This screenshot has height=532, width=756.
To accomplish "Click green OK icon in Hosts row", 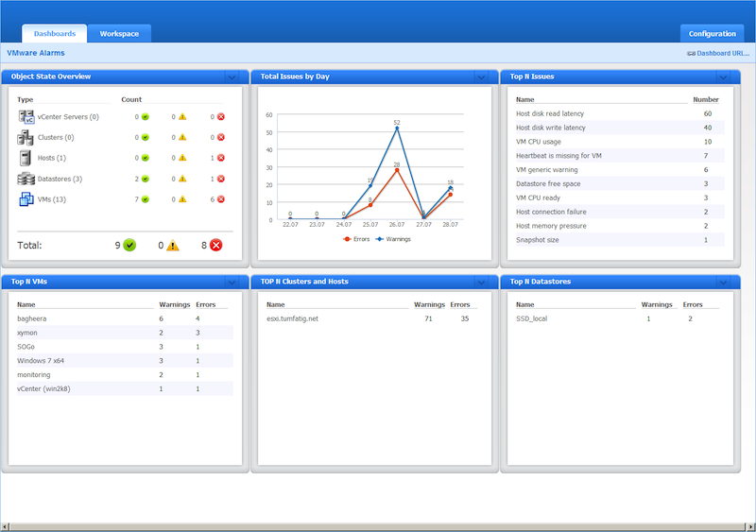I will pos(146,158).
